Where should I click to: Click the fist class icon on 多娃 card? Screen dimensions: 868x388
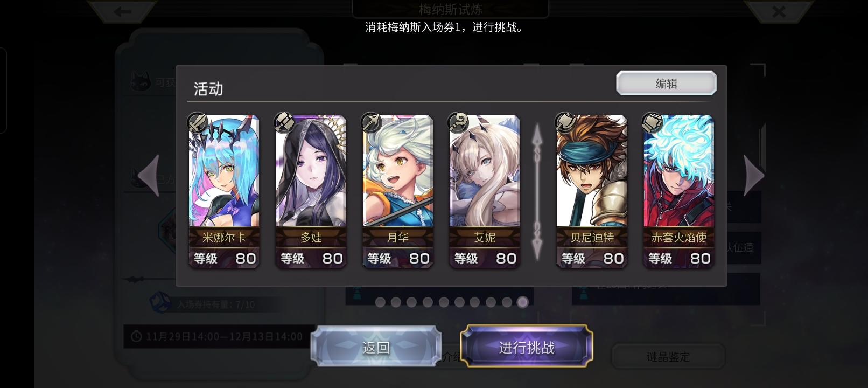point(284,123)
